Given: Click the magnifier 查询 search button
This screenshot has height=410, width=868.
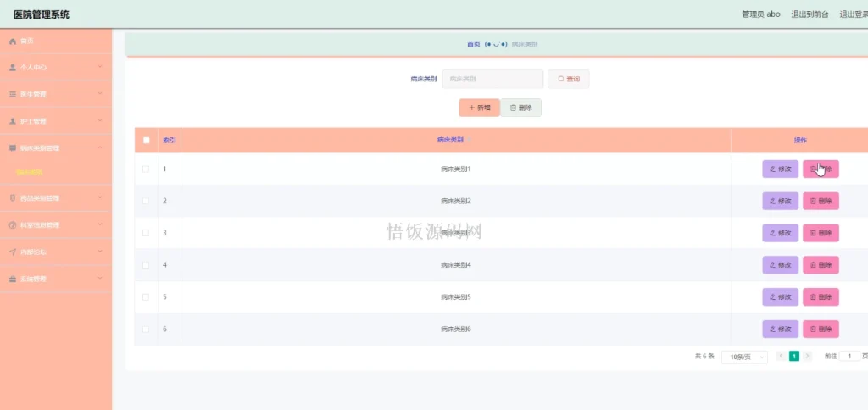Looking at the screenshot, I should tap(569, 79).
